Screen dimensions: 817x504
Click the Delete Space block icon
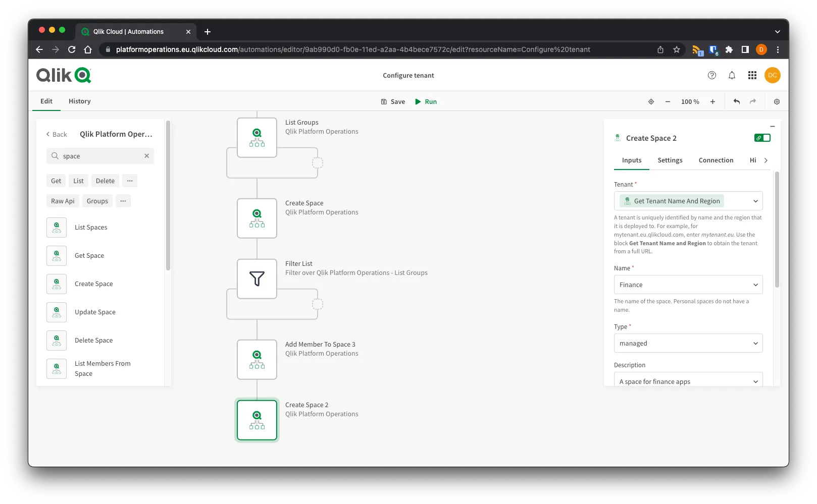click(56, 340)
